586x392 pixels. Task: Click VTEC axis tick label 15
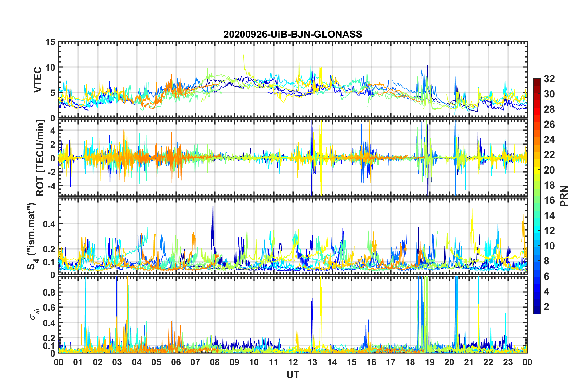[x=50, y=42]
